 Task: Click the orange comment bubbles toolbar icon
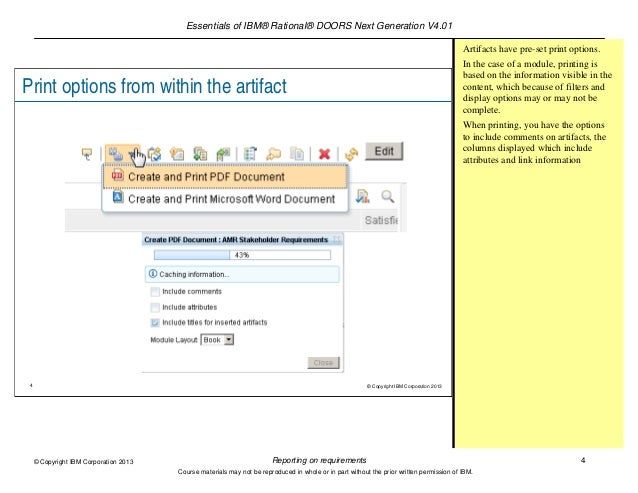click(273, 154)
